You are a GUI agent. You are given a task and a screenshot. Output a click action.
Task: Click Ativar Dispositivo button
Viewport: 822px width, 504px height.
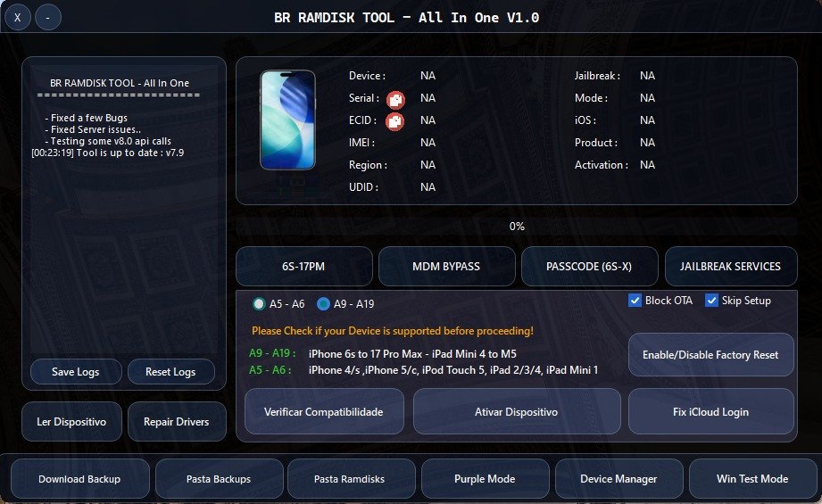(x=517, y=411)
